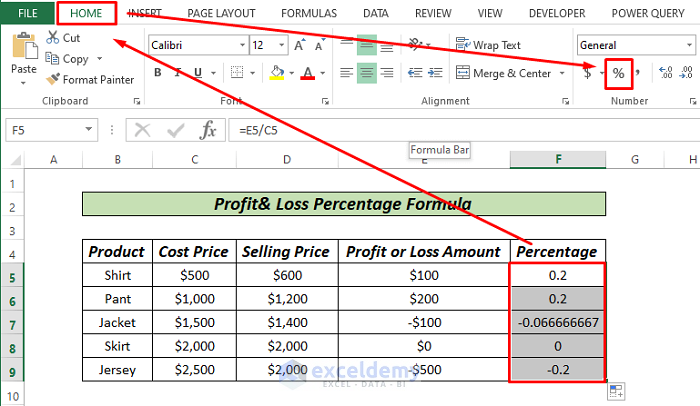Click the Cut scissors icon

click(x=52, y=38)
